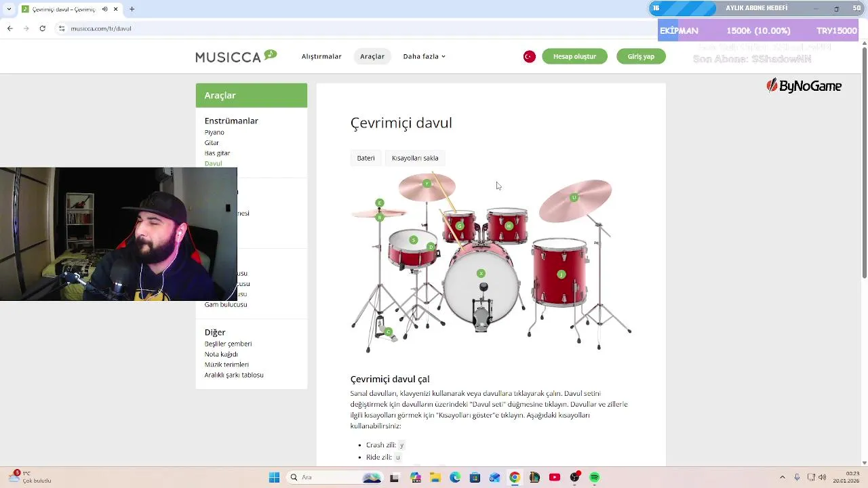Hit the floor tom J marker
Image resolution: width=868 pixels, height=488 pixels.
(x=561, y=274)
